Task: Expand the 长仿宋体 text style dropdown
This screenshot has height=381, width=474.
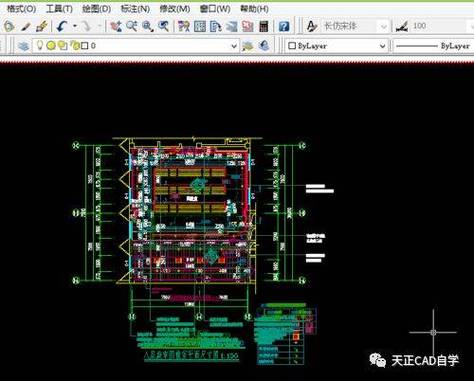Action: click(x=384, y=26)
